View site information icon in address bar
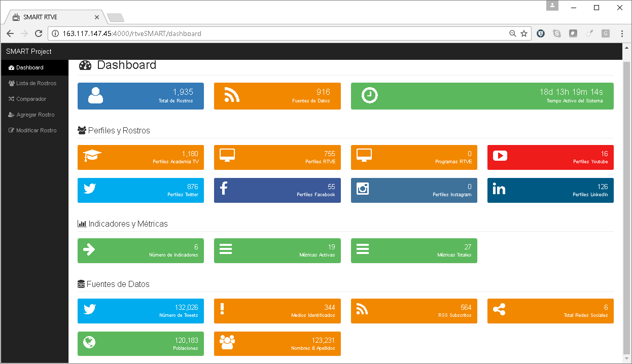 click(x=56, y=33)
